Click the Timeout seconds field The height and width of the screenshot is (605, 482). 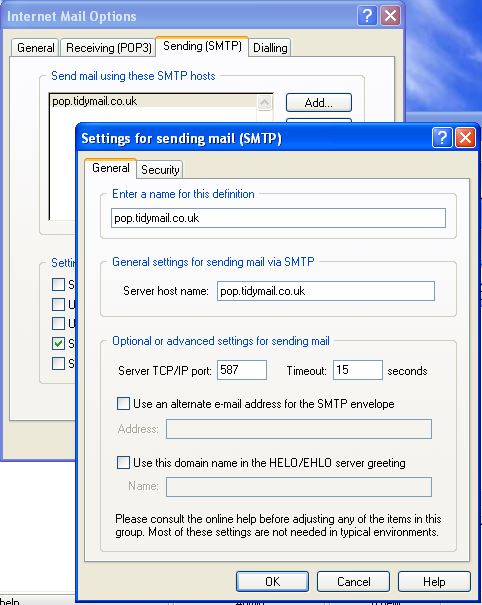pyautogui.click(x=358, y=370)
